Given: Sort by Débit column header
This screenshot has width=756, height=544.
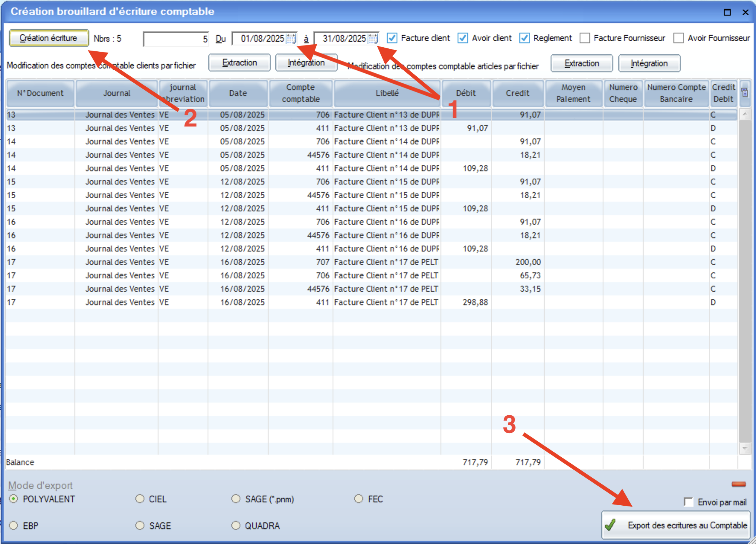Looking at the screenshot, I should [466, 93].
